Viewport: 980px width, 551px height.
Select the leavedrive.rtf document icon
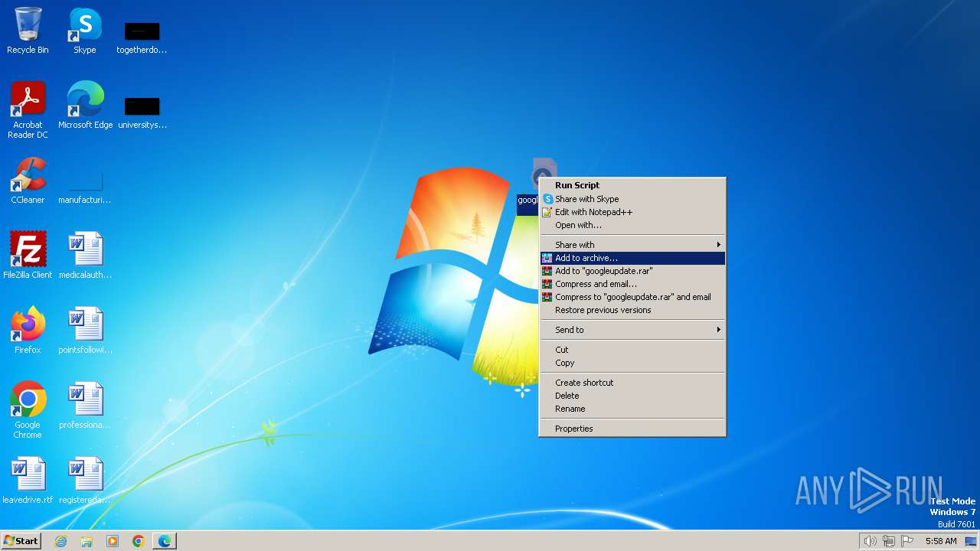pos(28,481)
